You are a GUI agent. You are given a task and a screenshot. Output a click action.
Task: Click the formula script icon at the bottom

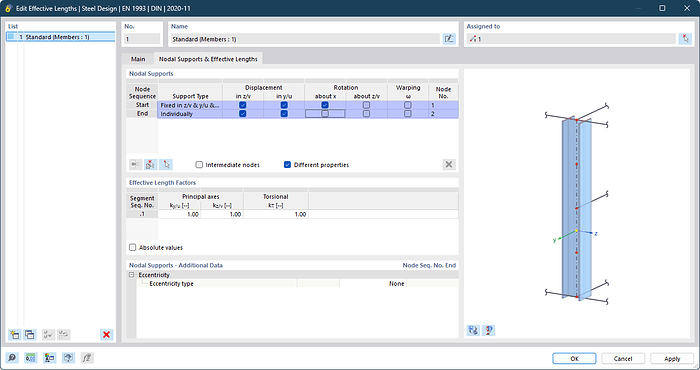87,358
